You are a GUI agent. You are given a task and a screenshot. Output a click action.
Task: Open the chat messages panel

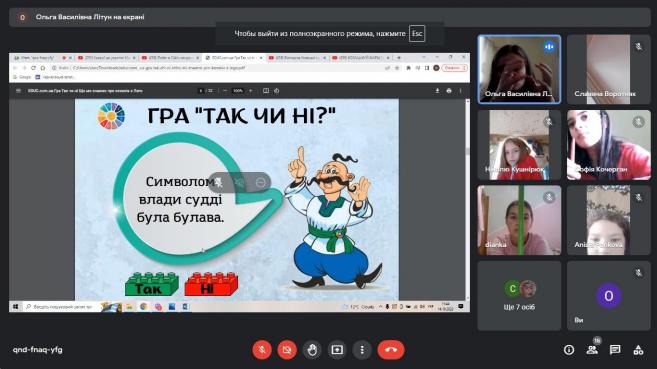tap(615, 350)
